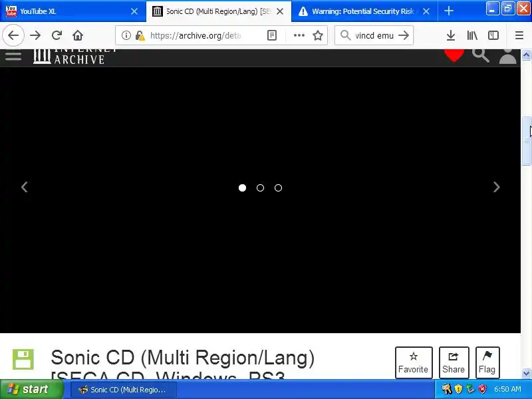
Task: Toggle Reader View for this page
Action: (272, 35)
